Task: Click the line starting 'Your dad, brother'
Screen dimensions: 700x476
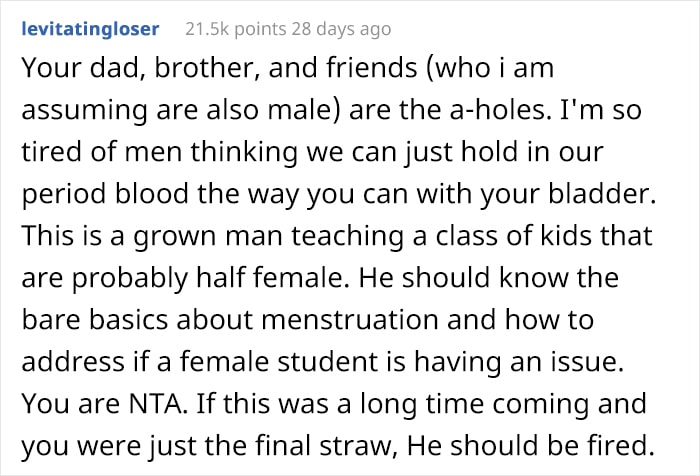Action: click(288, 68)
